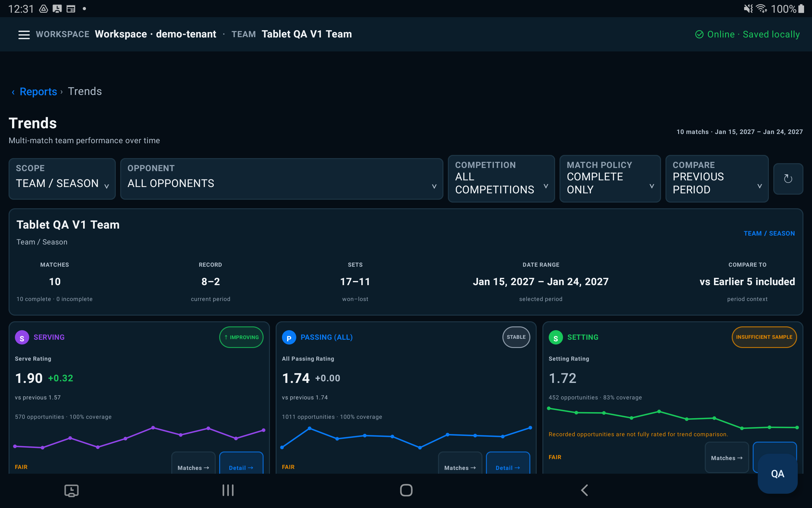
Task: Tap the Android home button
Action: click(406, 490)
